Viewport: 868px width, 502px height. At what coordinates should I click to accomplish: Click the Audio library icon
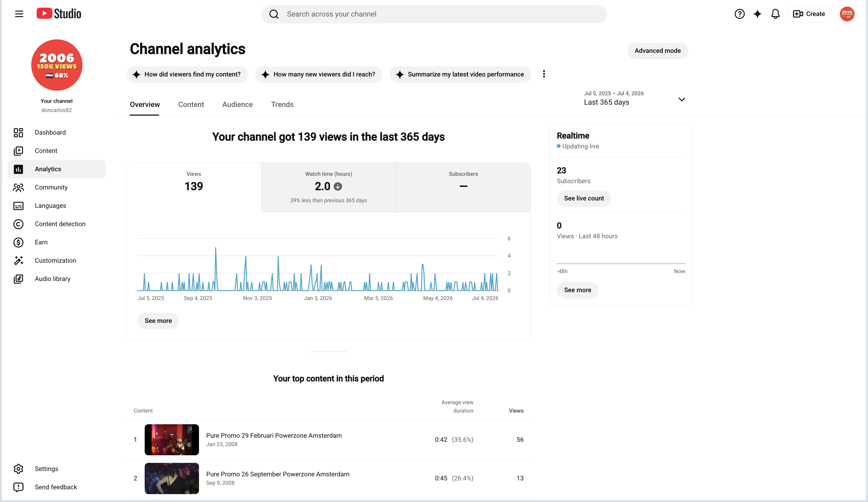[18, 279]
